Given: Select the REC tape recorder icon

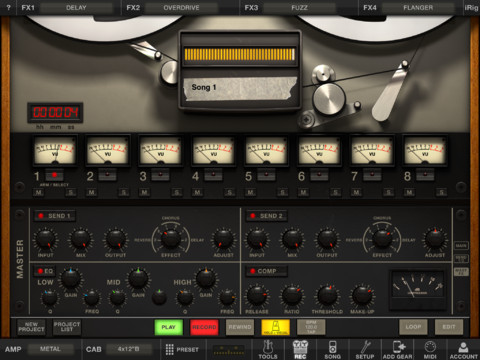Looking at the screenshot, I should (300, 350).
